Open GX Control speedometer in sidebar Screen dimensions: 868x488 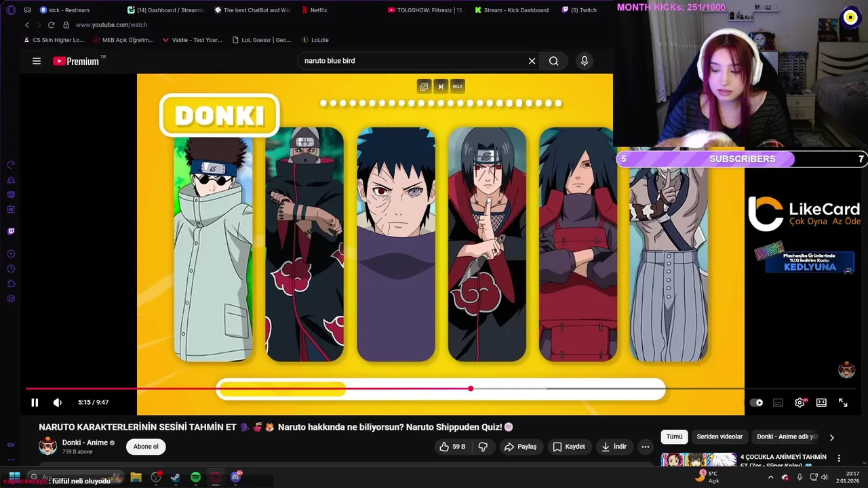(11, 165)
